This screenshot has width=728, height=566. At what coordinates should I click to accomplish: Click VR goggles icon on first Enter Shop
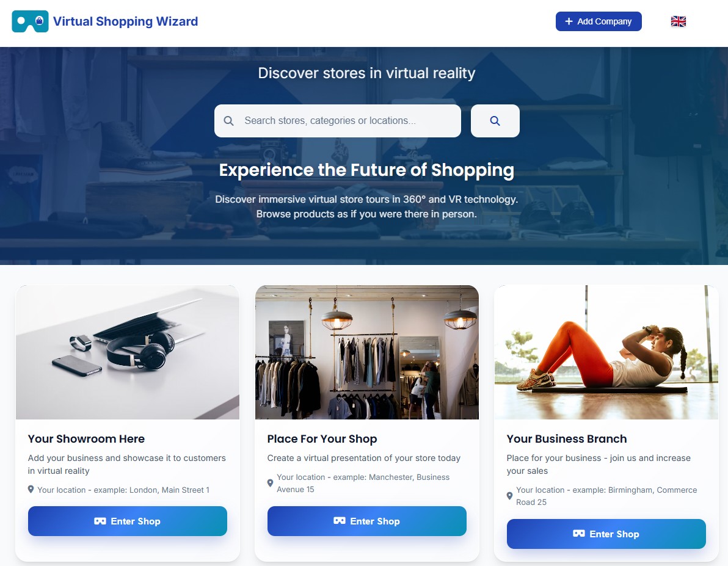pyautogui.click(x=100, y=521)
